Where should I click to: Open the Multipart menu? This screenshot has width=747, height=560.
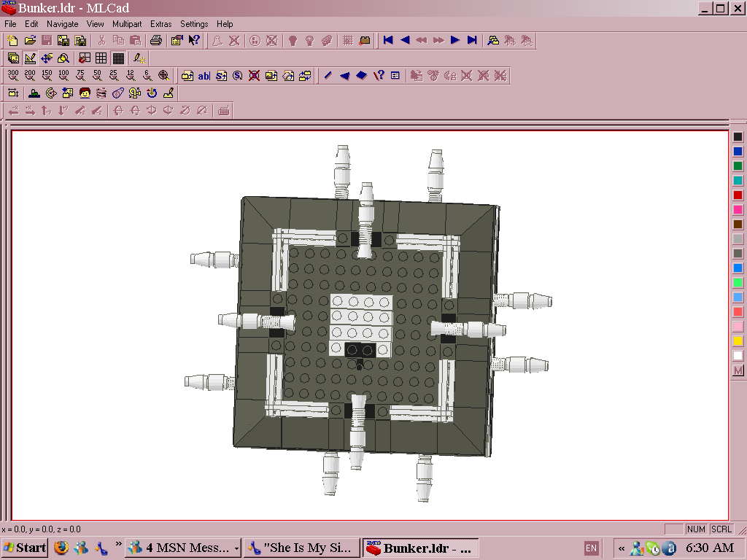(x=127, y=24)
